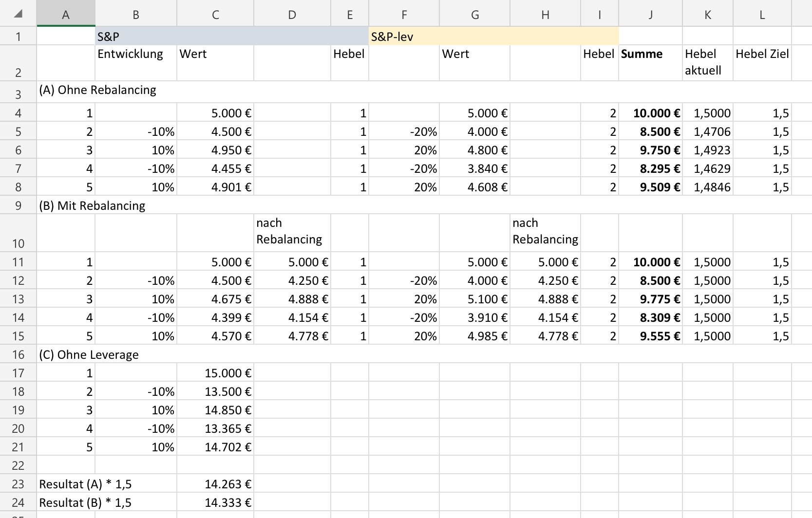Image resolution: width=812 pixels, height=518 pixels.
Task: Select row 10 header
Action: [18, 233]
